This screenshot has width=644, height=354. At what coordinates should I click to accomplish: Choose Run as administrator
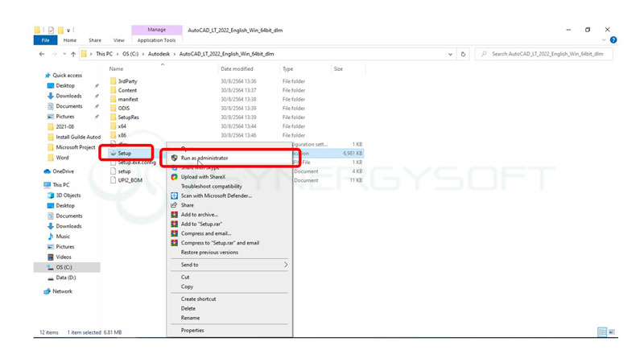coord(204,158)
